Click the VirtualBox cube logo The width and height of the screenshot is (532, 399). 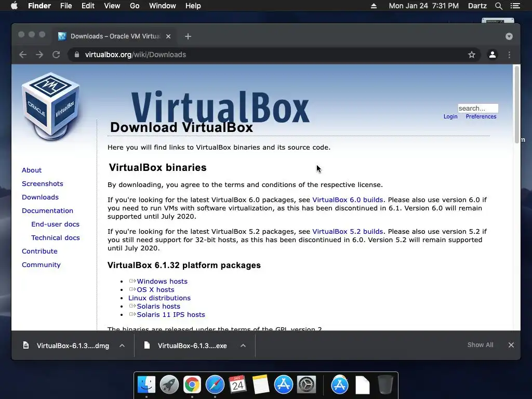(51, 107)
